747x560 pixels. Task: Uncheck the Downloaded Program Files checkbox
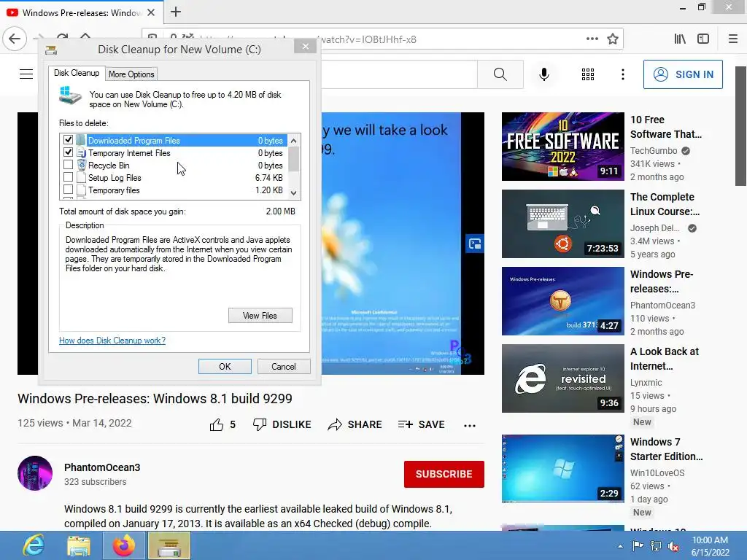pyautogui.click(x=68, y=140)
